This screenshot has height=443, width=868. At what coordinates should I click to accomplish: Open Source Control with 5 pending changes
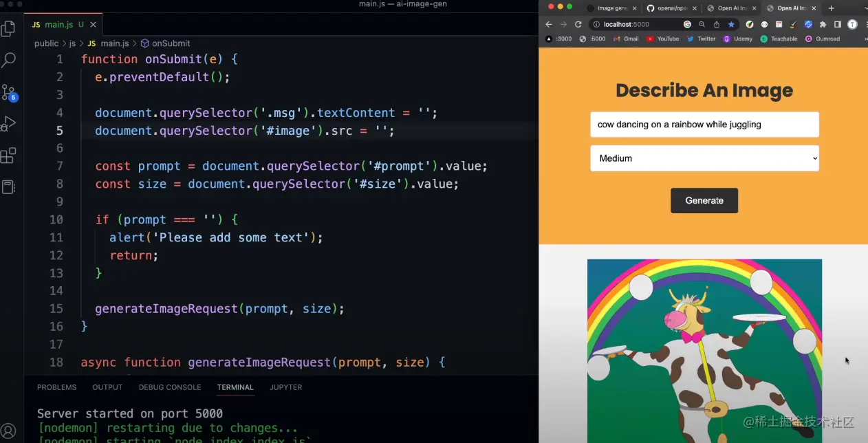pos(8,93)
